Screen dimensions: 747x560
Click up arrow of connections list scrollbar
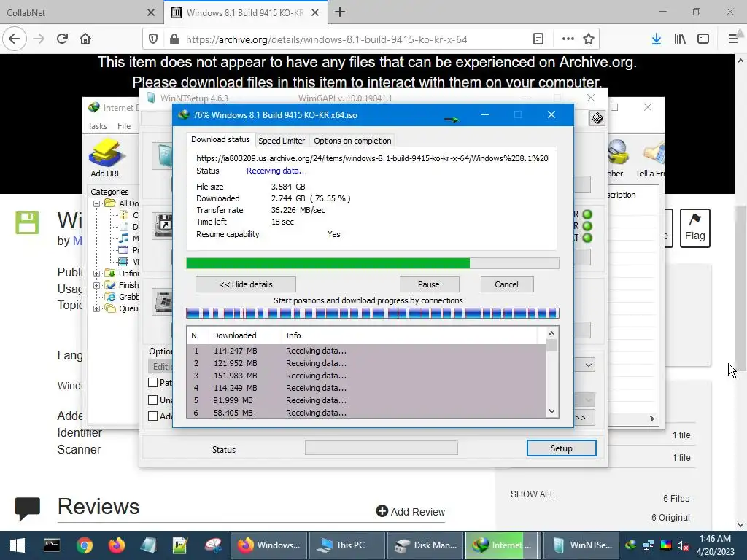[551, 334]
